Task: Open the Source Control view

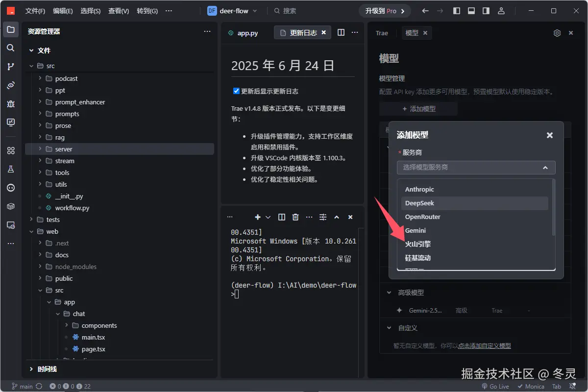Action: (11, 67)
